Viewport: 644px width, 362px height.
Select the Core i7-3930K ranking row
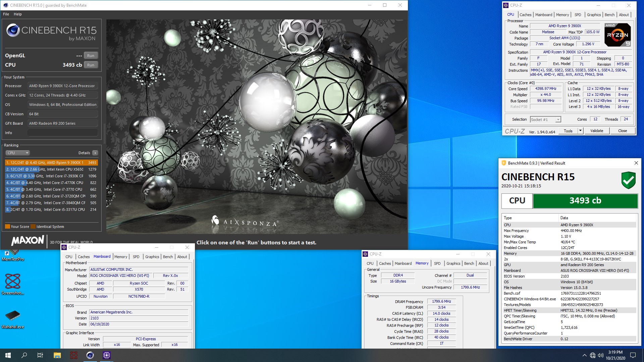51,176
